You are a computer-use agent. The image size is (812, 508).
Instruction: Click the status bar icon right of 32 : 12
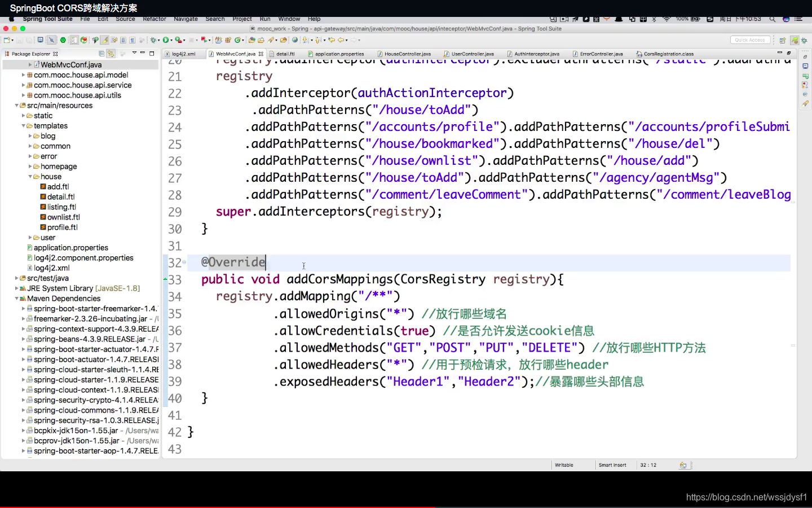point(683,465)
